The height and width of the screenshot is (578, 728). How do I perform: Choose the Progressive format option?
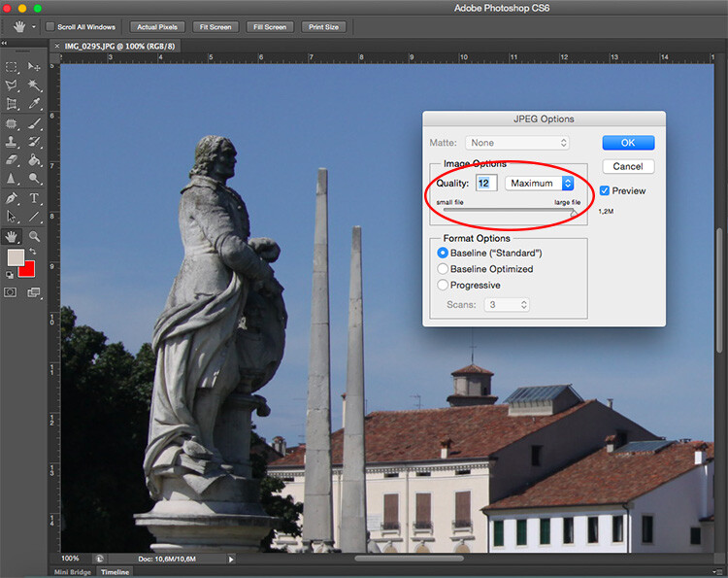(444, 285)
